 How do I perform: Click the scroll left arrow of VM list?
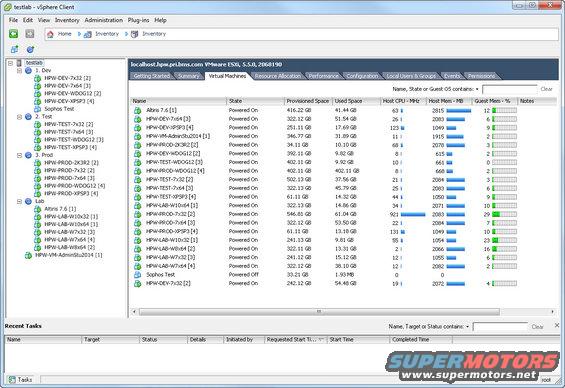tap(134, 312)
